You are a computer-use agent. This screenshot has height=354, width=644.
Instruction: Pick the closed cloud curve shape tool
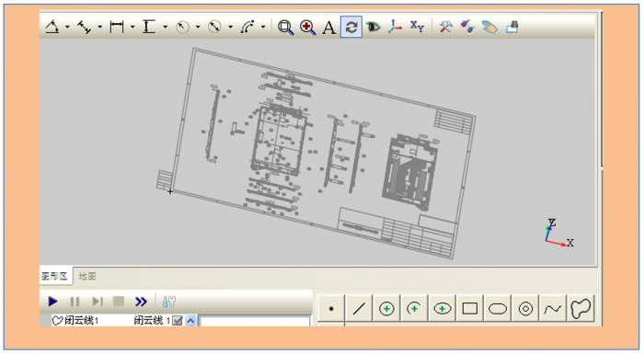coord(581,308)
